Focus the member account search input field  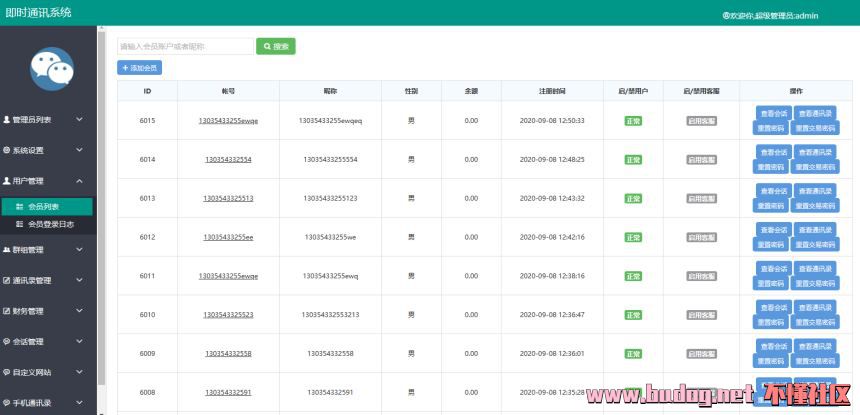(185, 46)
